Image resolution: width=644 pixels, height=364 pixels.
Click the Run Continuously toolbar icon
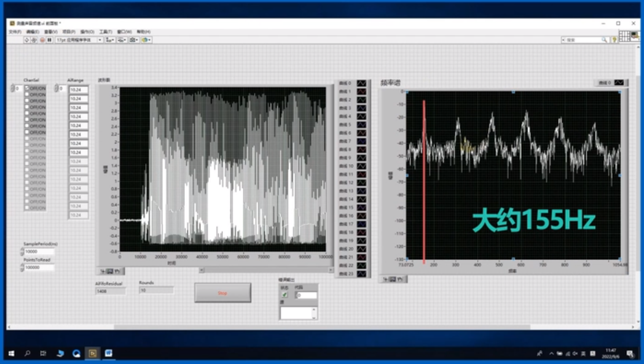34,40
